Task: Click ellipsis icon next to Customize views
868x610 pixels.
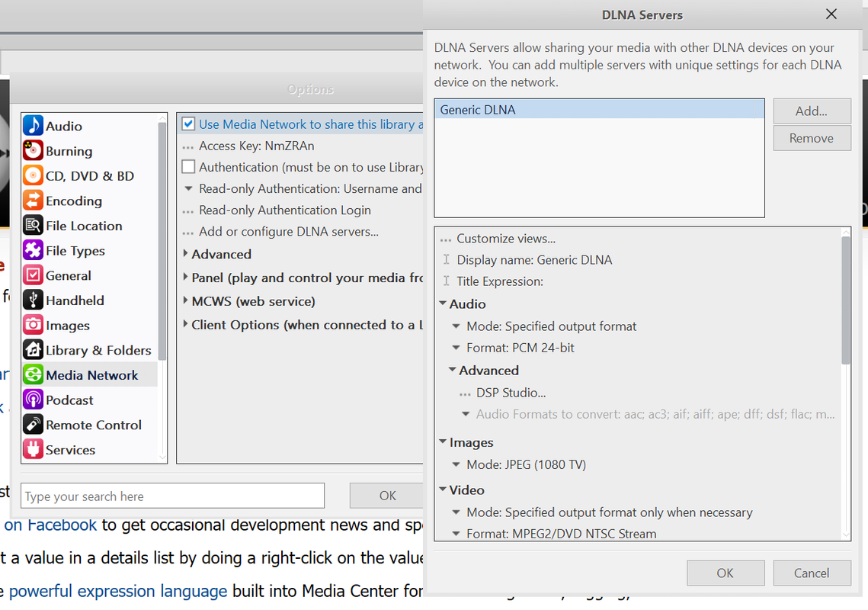Action: [x=446, y=240]
